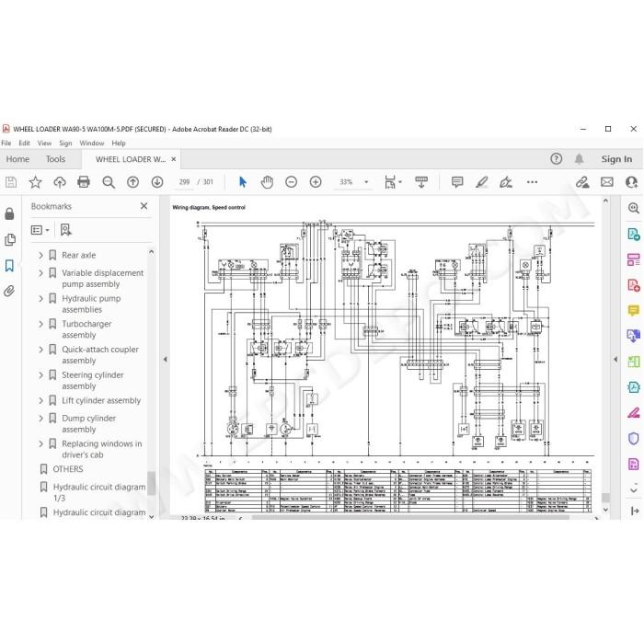Select the Highlight text pen
Screen dimensions: 644x644
click(x=481, y=182)
